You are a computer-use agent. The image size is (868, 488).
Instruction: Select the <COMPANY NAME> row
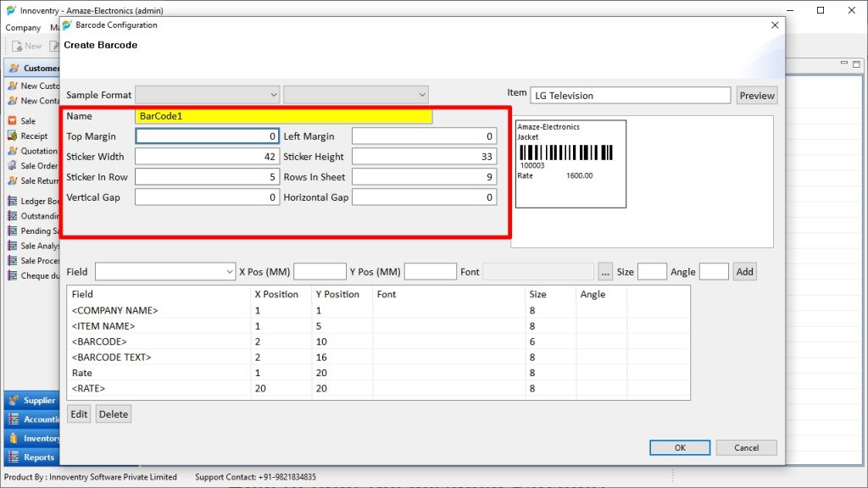pos(379,310)
